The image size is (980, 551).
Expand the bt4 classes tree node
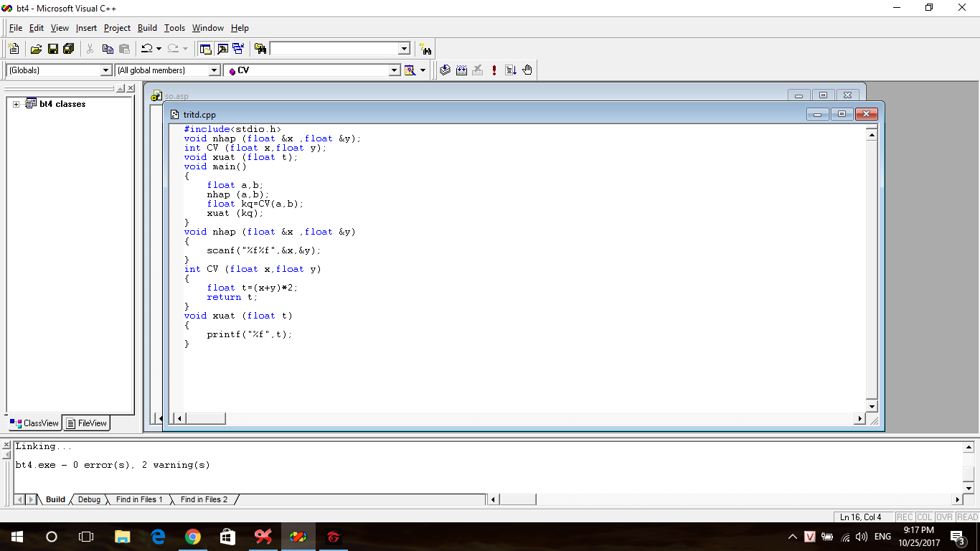pyautogui.click(x=16, y=104)
